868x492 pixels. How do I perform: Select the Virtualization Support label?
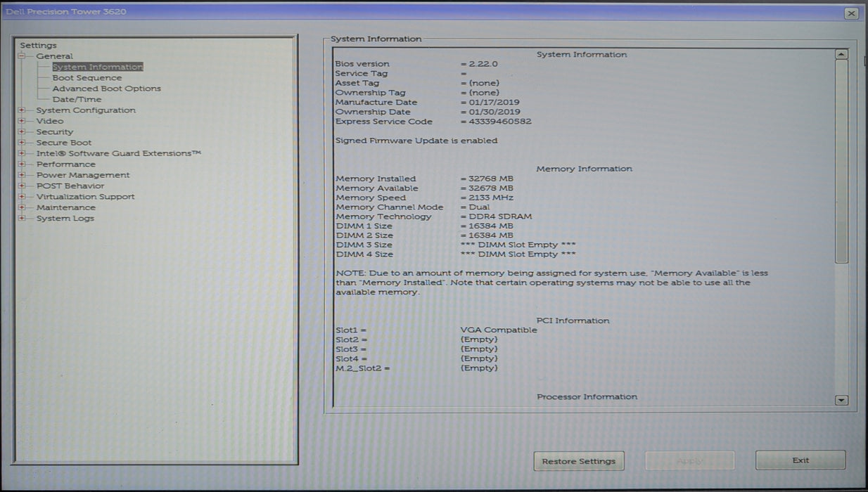(x=86, y=197)
